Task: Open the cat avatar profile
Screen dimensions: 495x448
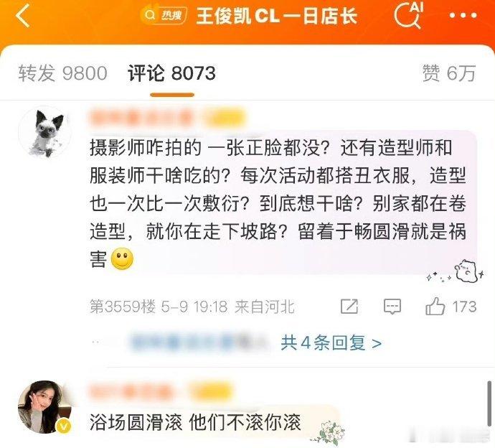Action: [x=44, y=132]
